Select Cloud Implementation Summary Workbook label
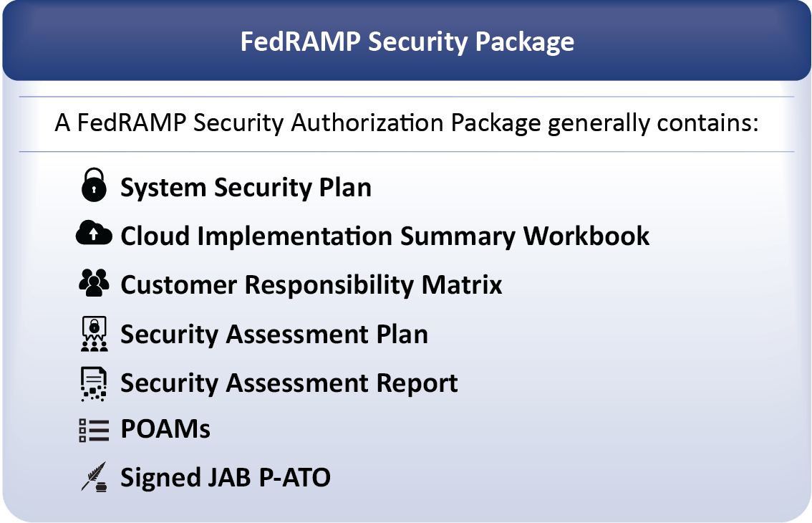This screenshot has height=523, width=812. [x=385, y=236]
